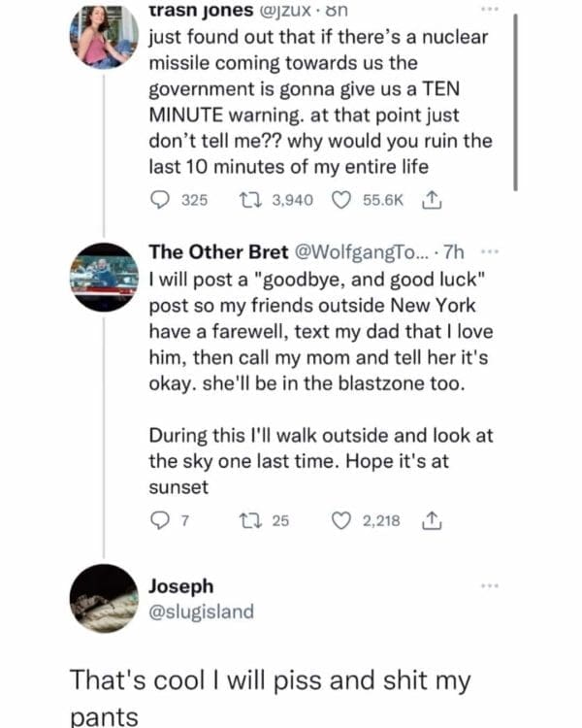Open Joseph's profile avatar
Viewport: 582px width, 728px height.
104,598
